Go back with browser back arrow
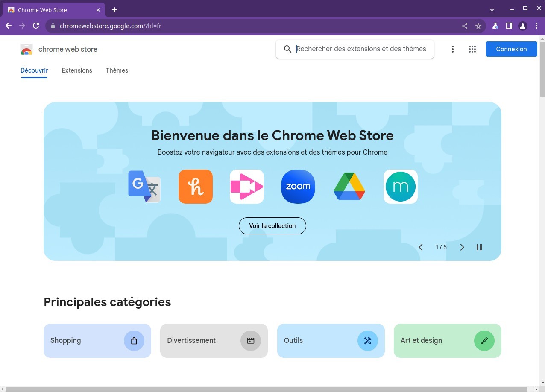545x392 pixels. 9,26
